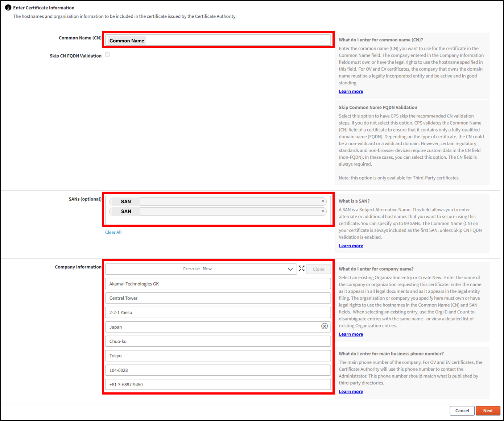The width and height of the screenshot is (504, 421).
Task: Click the +81-3-6897-9450 phone field
Action: tap(218, 384)
